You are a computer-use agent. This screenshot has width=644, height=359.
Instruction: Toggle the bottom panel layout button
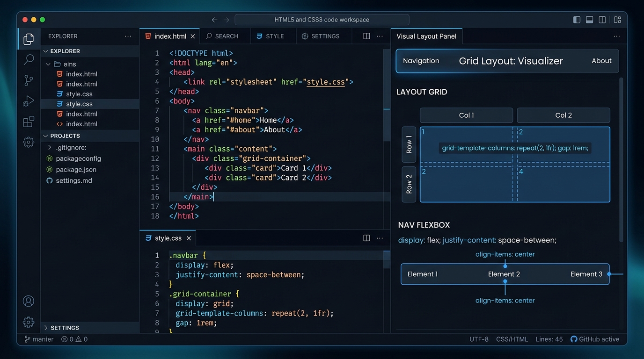coord(590,20)
